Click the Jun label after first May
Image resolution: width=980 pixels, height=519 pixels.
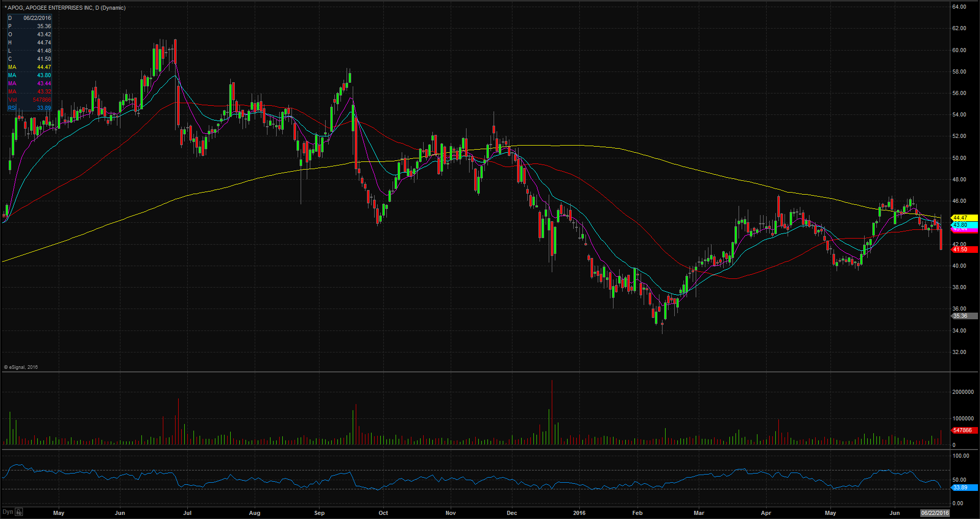point(120,513)
